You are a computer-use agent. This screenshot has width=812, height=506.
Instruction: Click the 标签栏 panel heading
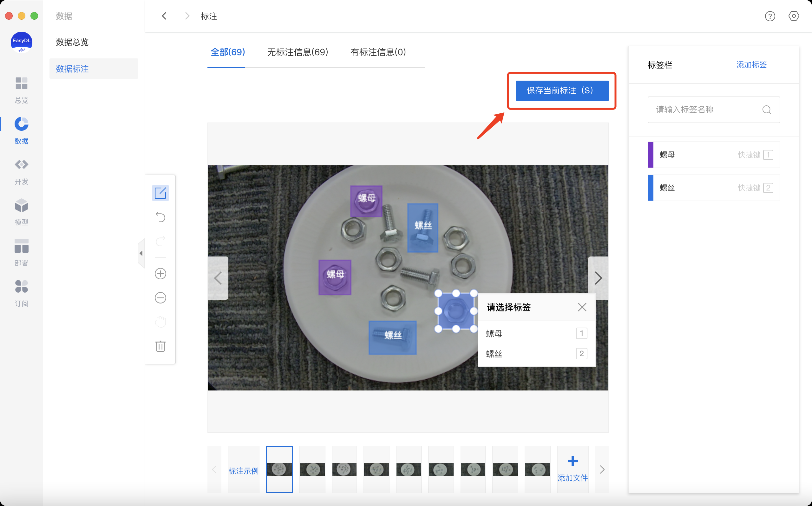[660, 65]
